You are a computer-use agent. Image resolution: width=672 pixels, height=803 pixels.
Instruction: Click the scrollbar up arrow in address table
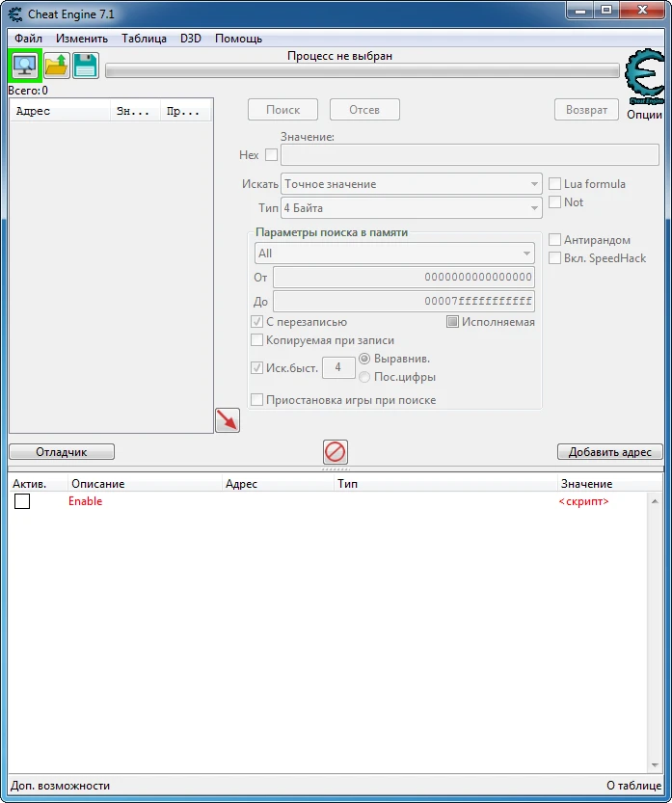tap(655, 501)
